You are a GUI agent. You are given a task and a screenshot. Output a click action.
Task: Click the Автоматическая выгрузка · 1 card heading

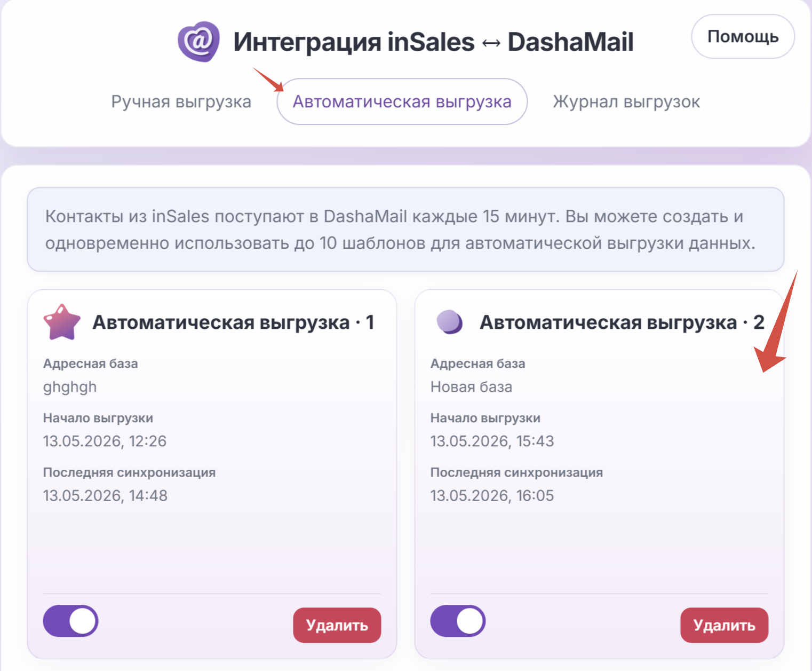[233, 322]
